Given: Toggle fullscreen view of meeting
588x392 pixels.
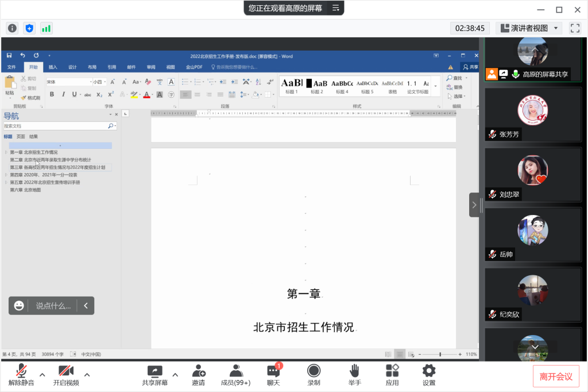Looking at the screenshot, I should tap(575, 28).
